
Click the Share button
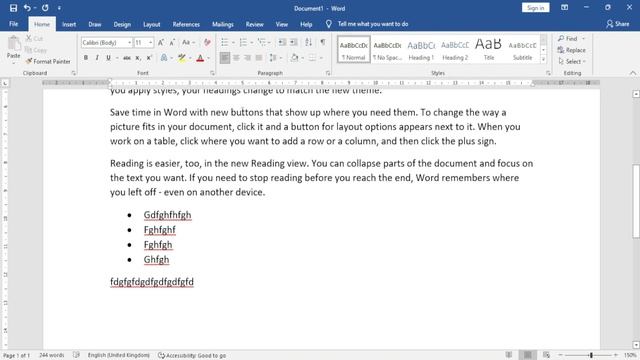[618, 24]
